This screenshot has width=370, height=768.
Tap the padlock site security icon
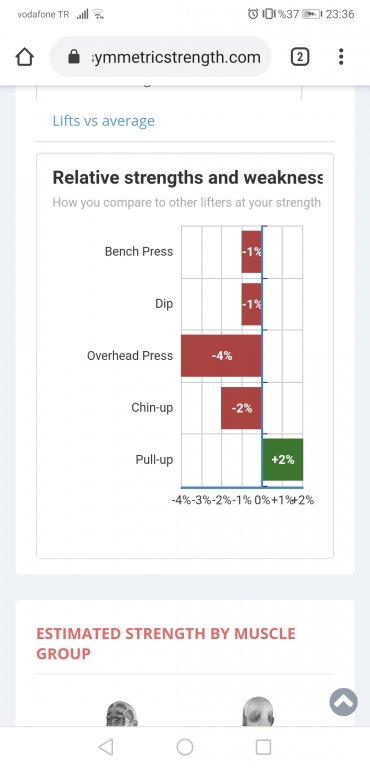74,57
